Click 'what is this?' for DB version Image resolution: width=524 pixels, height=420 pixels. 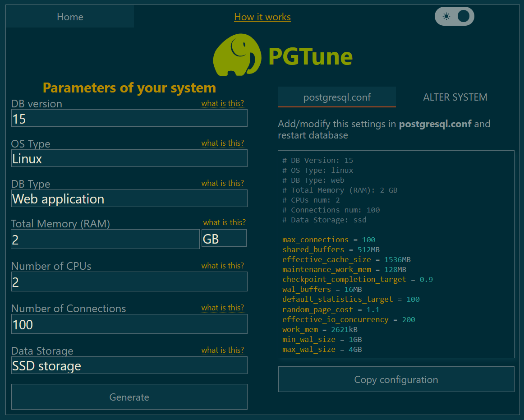tap(222, 103)
